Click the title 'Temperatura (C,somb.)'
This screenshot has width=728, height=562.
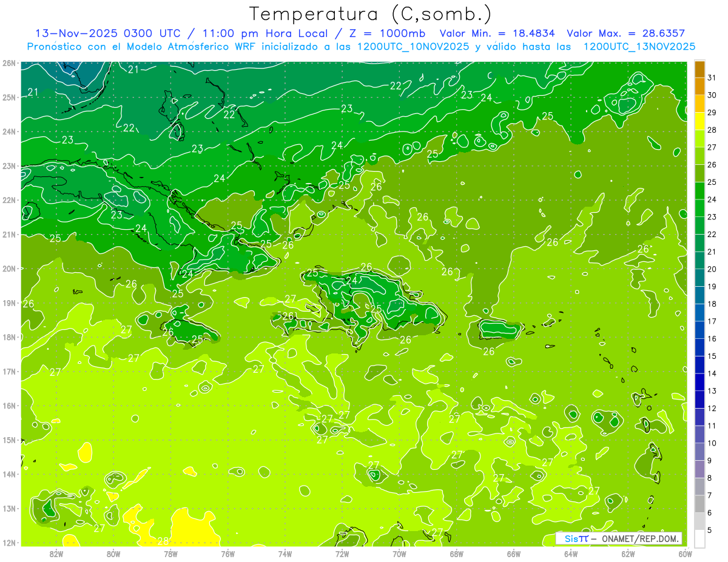coord(371,13)
